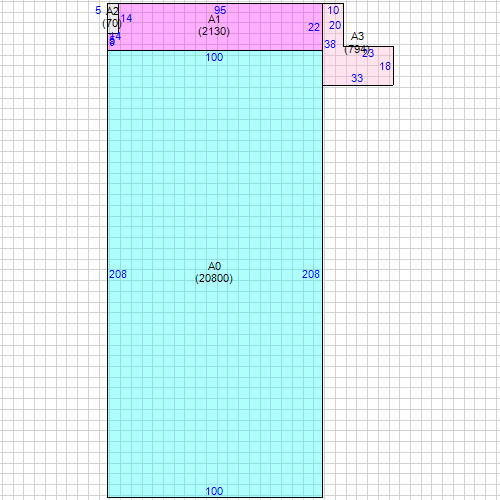This screenshot has height=500, width=500.
Task: Click the 100 dimension at bottom of A0
Action: 214,491
